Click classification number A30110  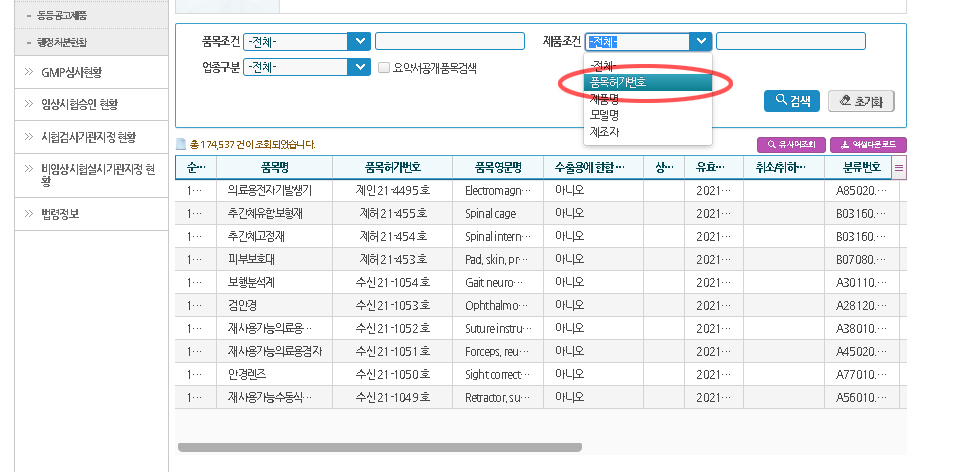(861, 283)
